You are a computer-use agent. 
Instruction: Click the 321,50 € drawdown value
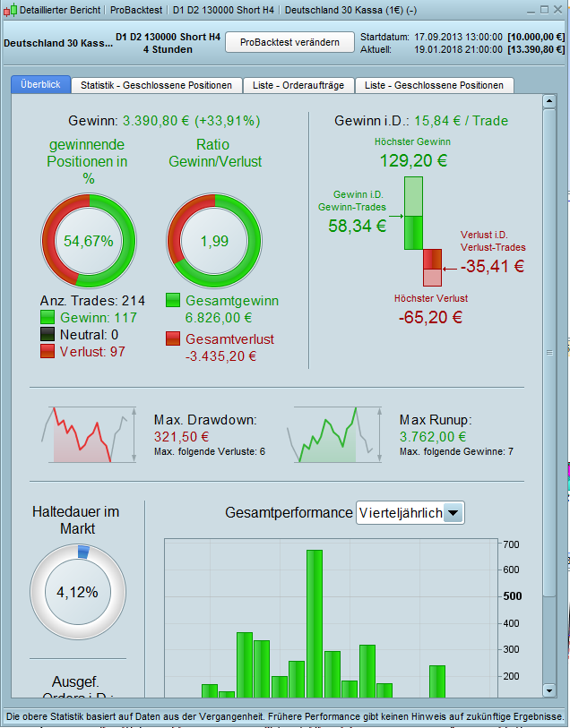click(182, 437)
